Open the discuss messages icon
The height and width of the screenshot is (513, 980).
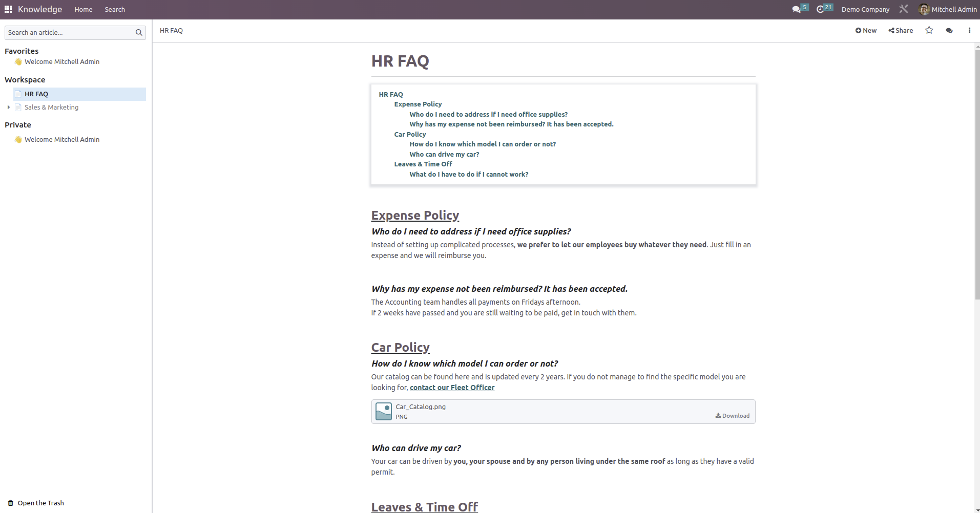pos(797,9)
